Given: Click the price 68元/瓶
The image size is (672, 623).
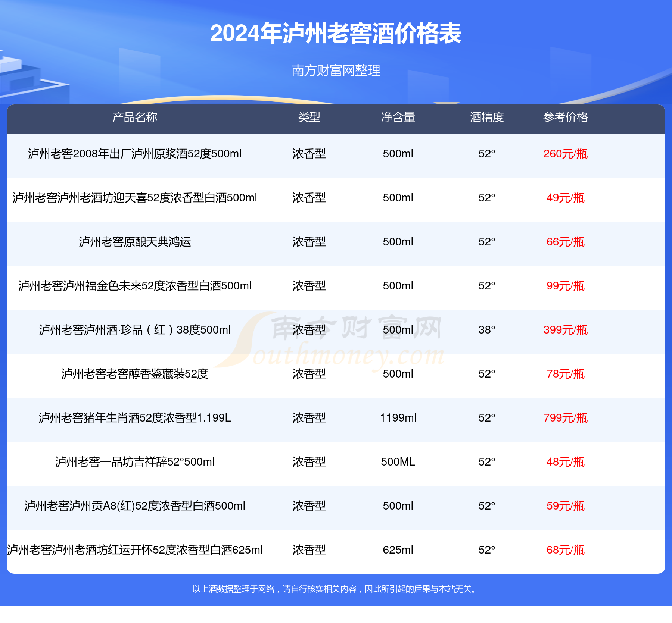Looking at the screenshot, I should pyautogui.click(x=566, y=550).
